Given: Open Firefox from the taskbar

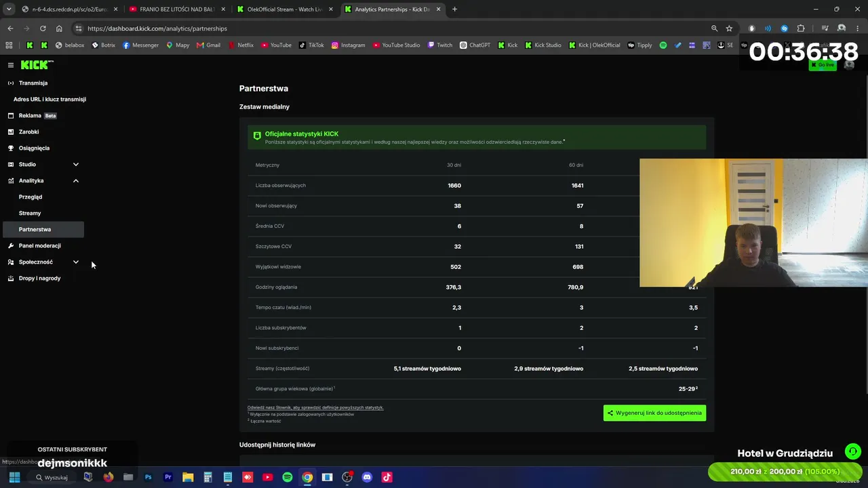Looking at the screenshot, I should pos(108,477).
